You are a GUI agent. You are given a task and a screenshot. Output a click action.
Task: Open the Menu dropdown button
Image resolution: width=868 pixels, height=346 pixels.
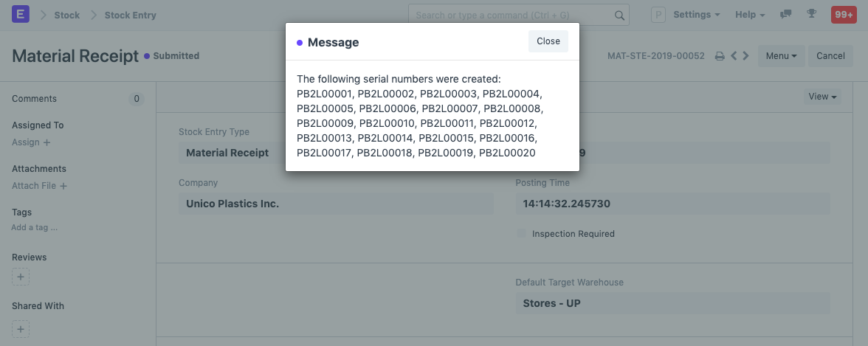coord(781,56)
